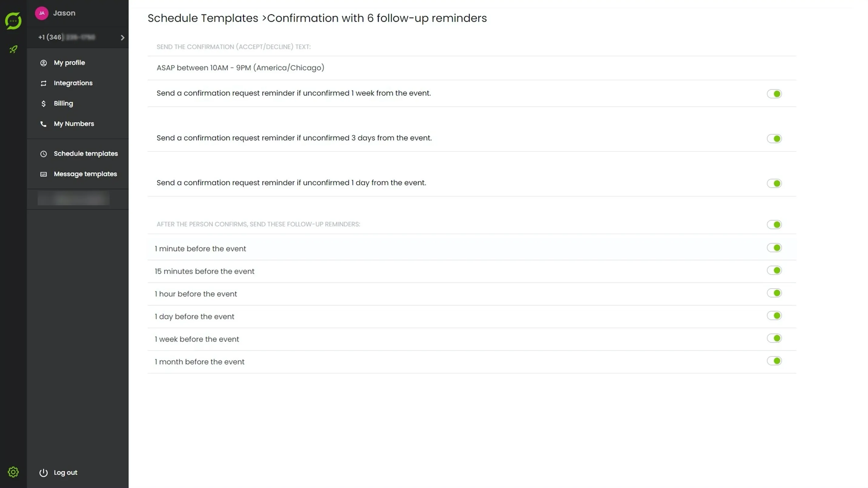This screenshot has width=868, height=488.
Task: Click the green chat logo icon
Action: 13,21
